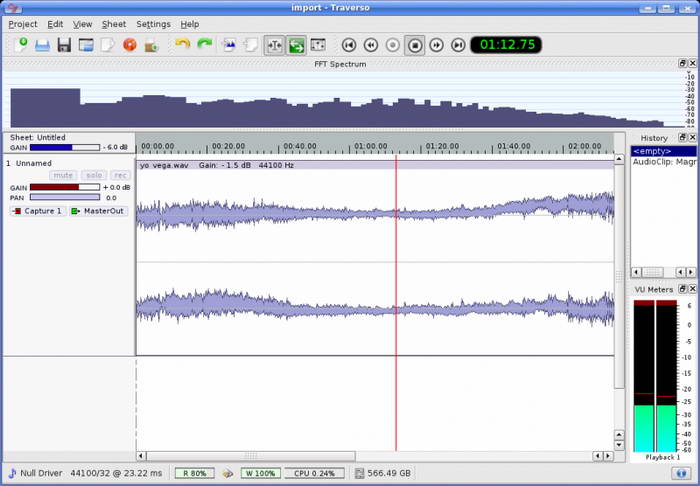Click the Null Driver audio driver icon
The width and height of the screenshot is (700, 486).
[x=12, y=473]
